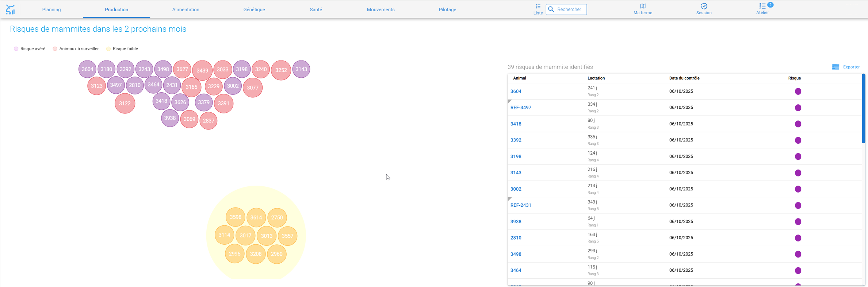Open the Atelier list with badge 2
This screenshot has height=287, width=868.
(x=762, y=6)
